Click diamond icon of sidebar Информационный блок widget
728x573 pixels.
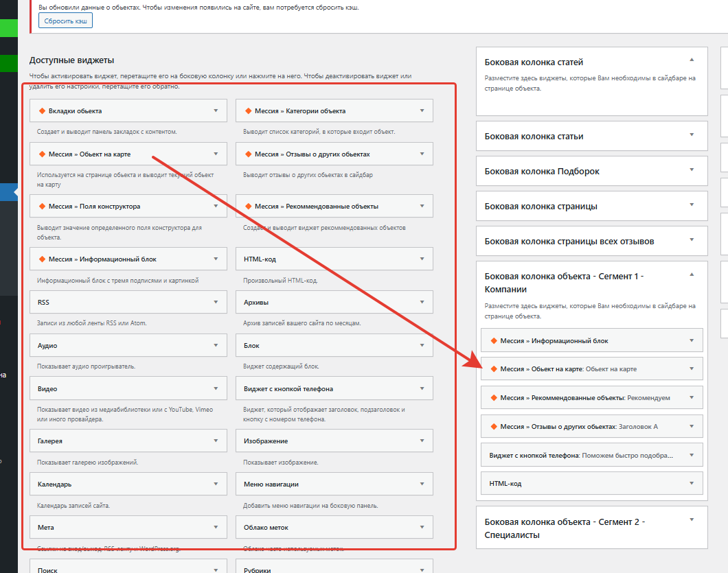coord(493,340)
